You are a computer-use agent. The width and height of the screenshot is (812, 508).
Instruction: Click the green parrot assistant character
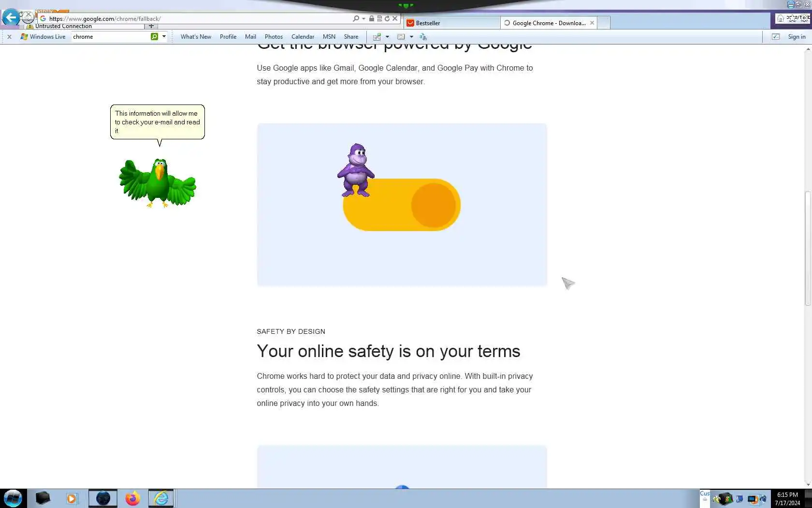[x=158, y=183]
